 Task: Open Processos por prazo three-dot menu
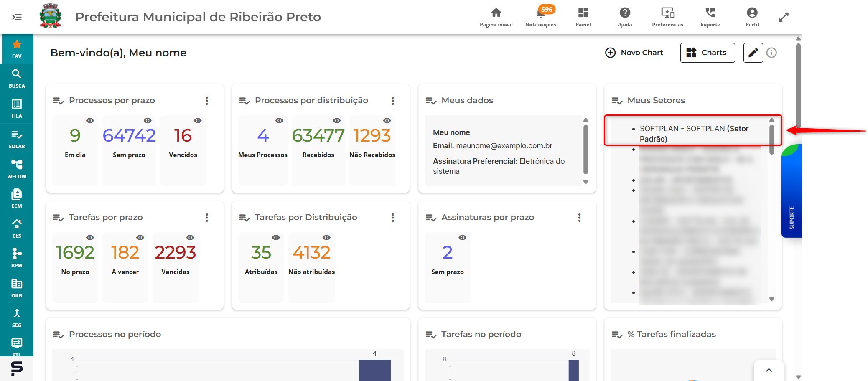(207, 100)
